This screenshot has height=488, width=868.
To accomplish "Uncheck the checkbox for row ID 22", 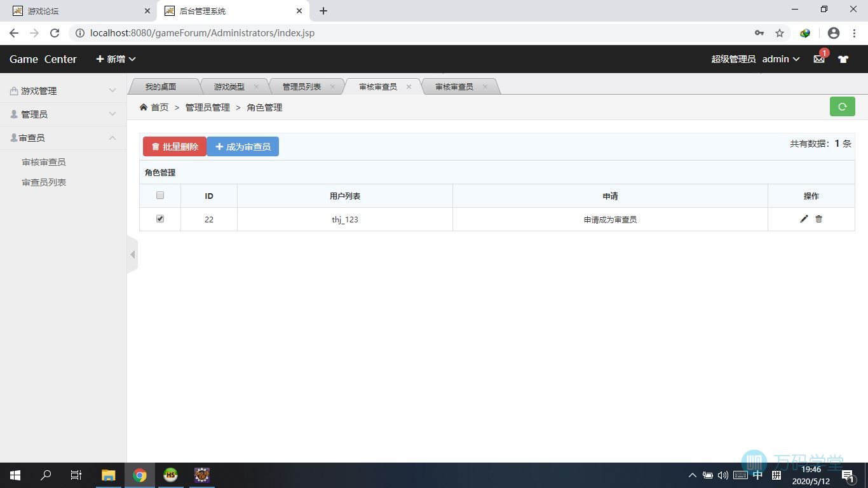I will [x=160, y=219].
